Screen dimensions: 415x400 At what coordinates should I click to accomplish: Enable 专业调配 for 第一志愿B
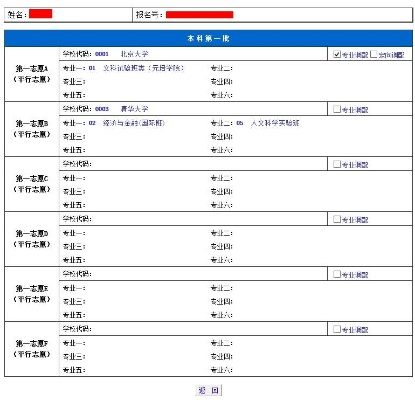click(337, 109)
